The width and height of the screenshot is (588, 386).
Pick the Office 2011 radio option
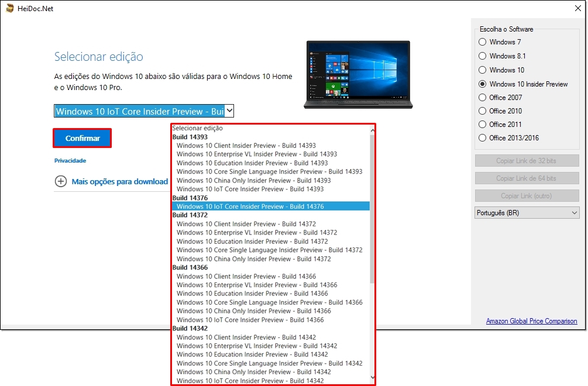483,125
